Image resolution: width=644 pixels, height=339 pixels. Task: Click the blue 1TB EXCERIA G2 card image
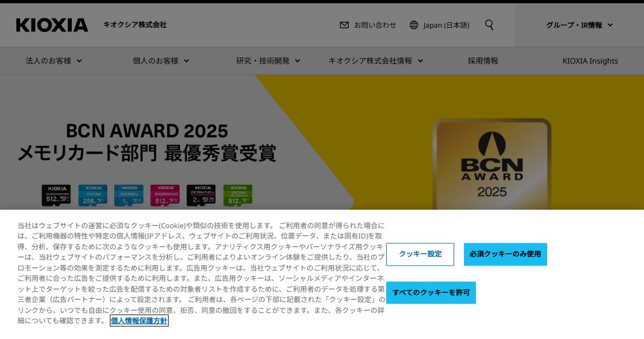(129, 195)
